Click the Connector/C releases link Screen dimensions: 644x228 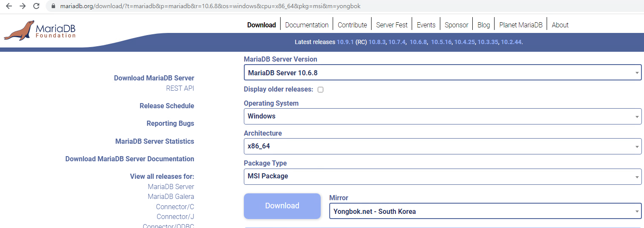coord(175,207)
